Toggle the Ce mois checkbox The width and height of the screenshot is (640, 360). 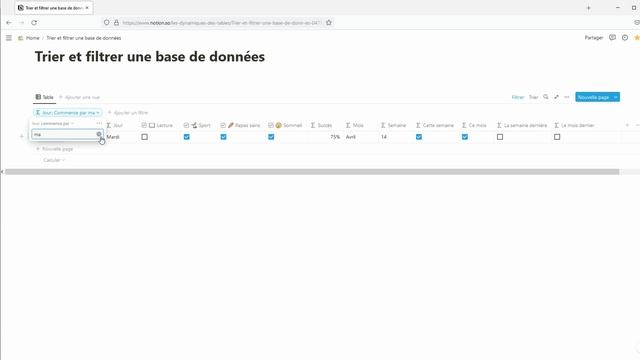click(x=465, y=137)
